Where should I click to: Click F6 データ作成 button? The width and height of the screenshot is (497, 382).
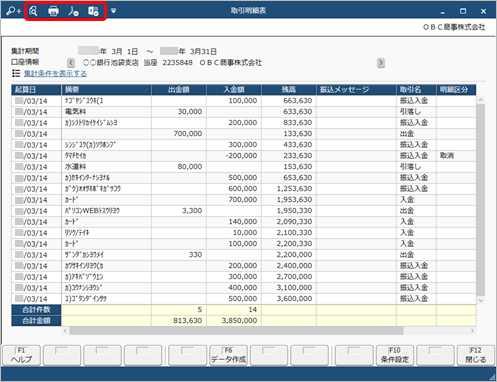[x=228, y=355]
